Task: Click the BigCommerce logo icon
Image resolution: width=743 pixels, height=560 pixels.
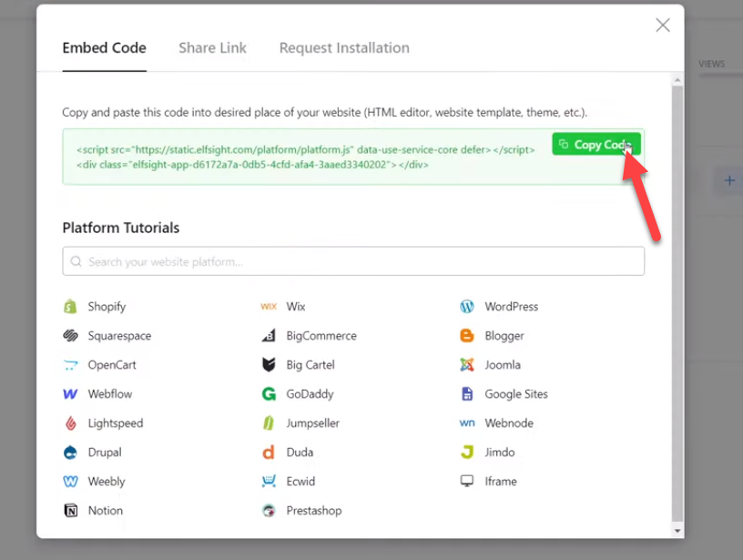Action: (x=269, y=335)
